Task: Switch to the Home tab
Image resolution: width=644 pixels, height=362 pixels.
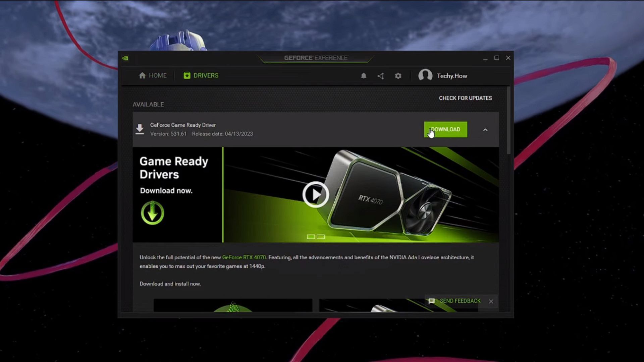Action: coord(153,76)
